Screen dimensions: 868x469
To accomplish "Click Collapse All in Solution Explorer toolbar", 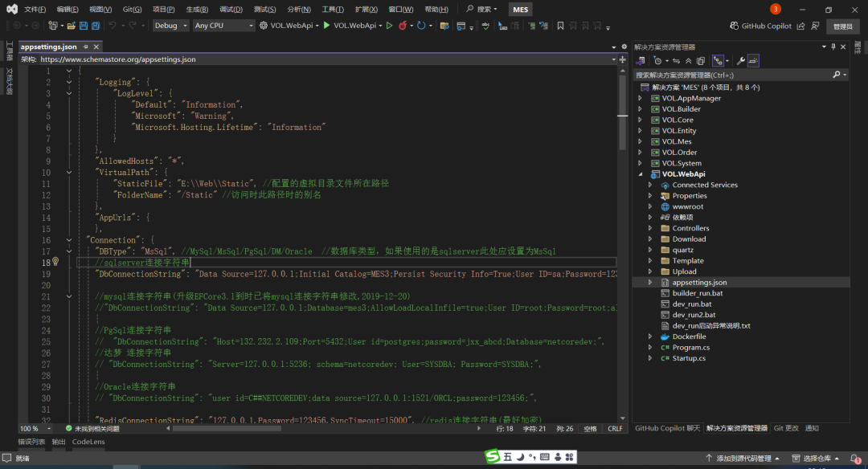I will [688, 61].
